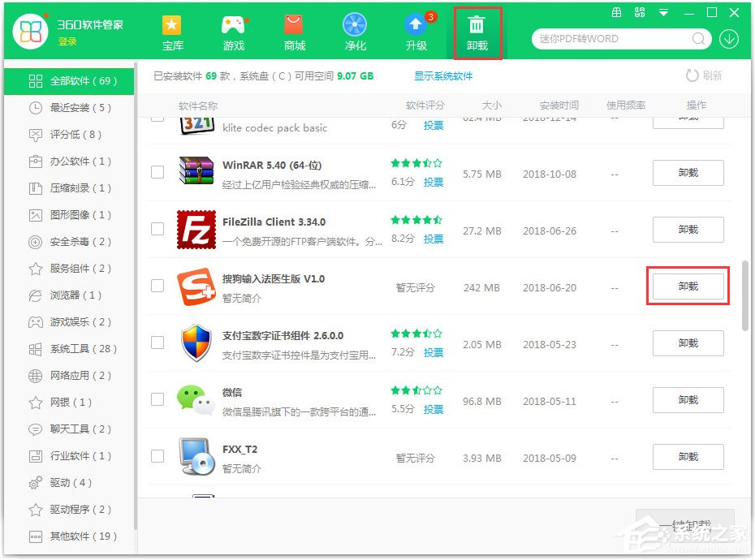Switch to the 游戏 games section
Image resolution: width=755 pixels, height=560 pixels.
(x=232, y=32)
